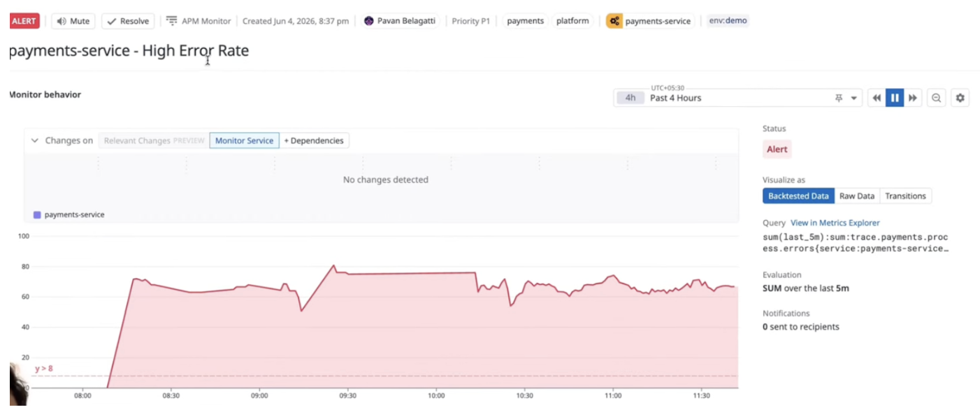This screenshot has height=412, width=980.
Task: Click the Alert status pill
Action: coord(777,149)
